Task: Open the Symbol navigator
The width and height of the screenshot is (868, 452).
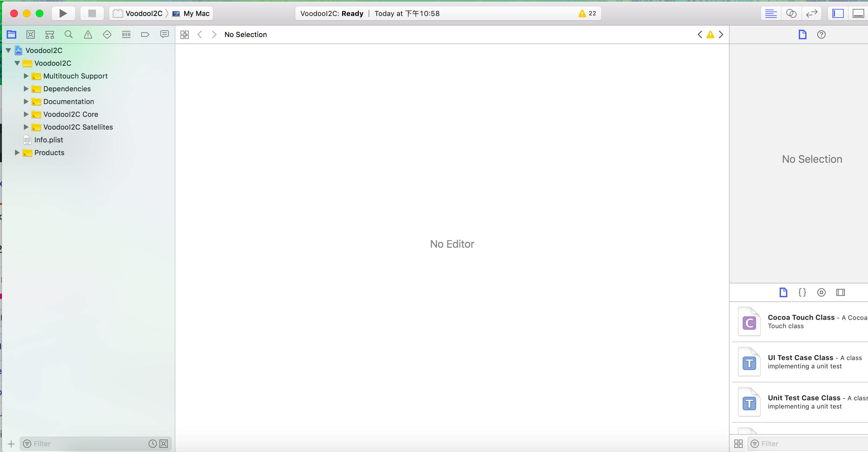Action: (x=49, y=34)
